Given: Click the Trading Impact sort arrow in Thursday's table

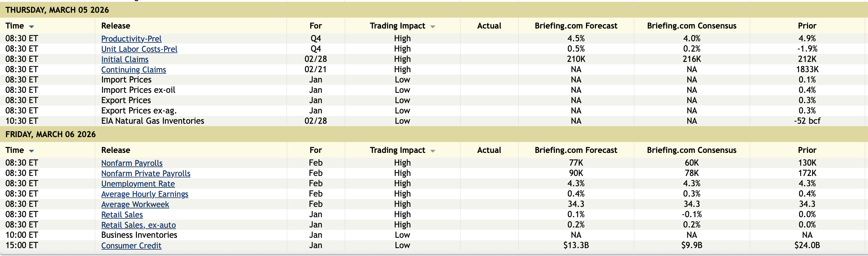Looking at the screenshot, I should point(433,26).
